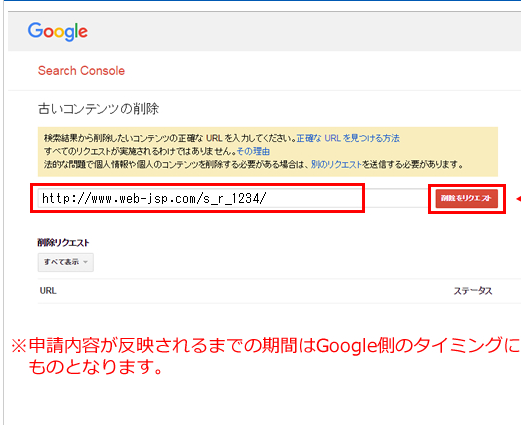The image size is (521, 425).
Task: Click the Google logo
Action: tap(58, 32)
